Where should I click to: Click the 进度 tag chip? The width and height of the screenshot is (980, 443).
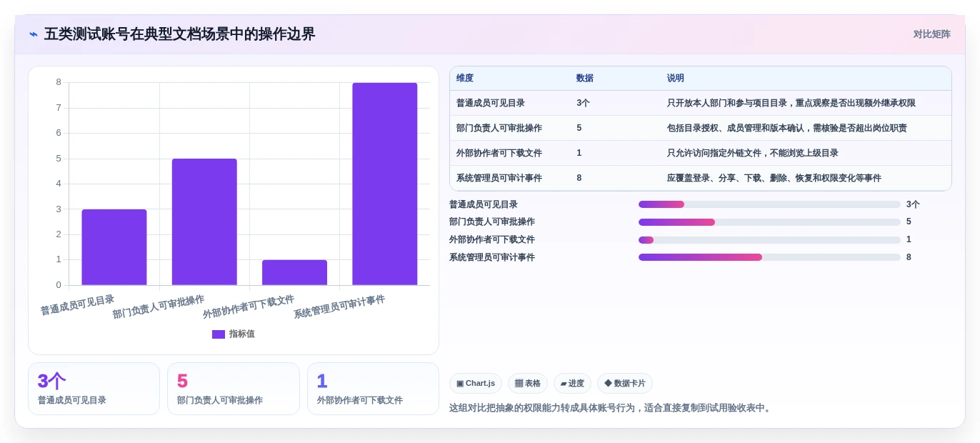click(572, 384)
